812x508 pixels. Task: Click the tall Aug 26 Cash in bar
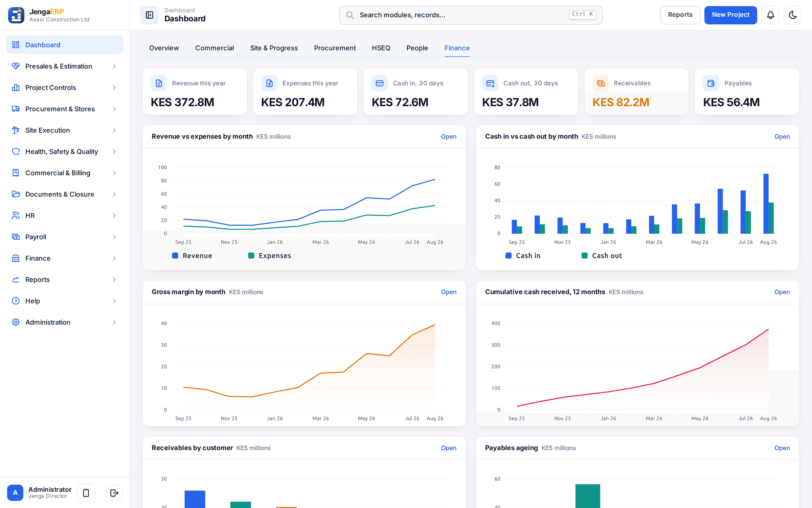pos(766,204)
